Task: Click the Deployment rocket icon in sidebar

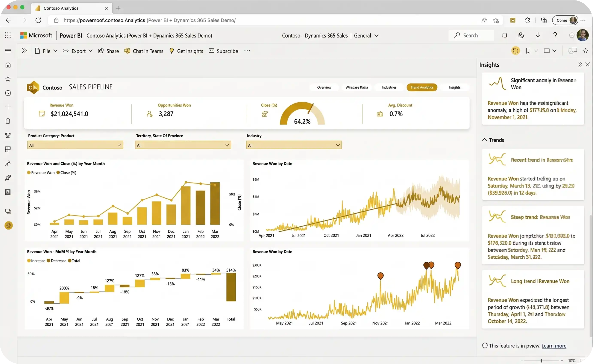Action: coord(8,178)
